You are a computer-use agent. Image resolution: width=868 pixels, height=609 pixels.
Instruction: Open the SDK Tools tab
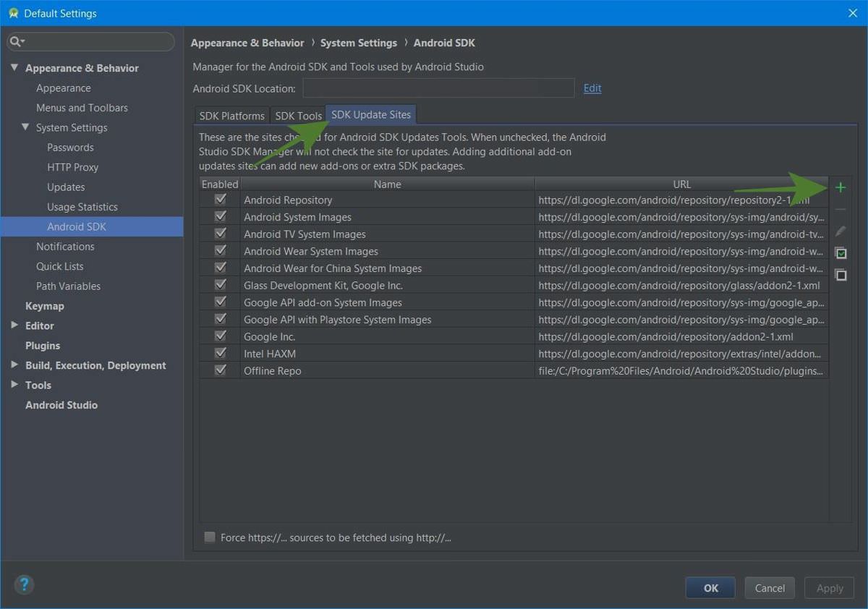(298, 115)
